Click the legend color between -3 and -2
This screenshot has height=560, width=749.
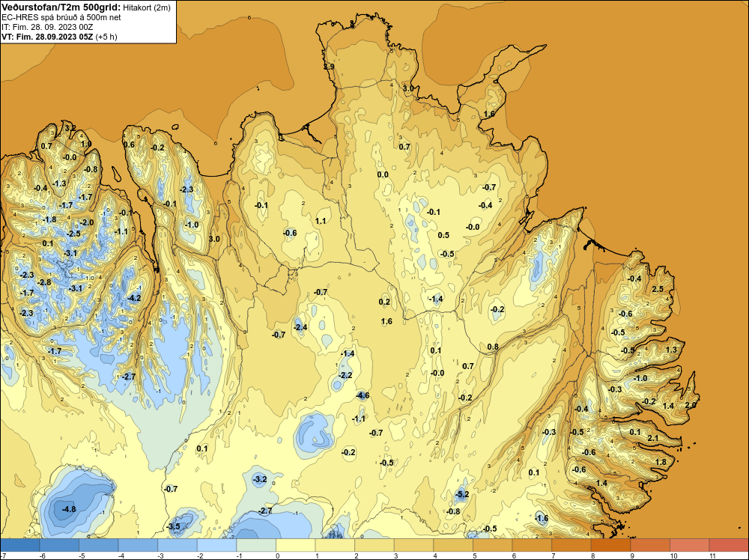pyautogui.click(x=178, y=545)
